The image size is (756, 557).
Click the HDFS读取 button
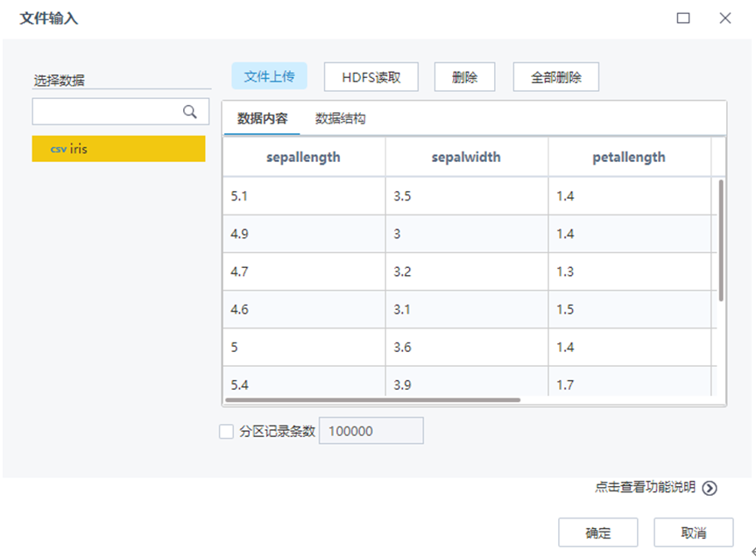coord(371,76)
